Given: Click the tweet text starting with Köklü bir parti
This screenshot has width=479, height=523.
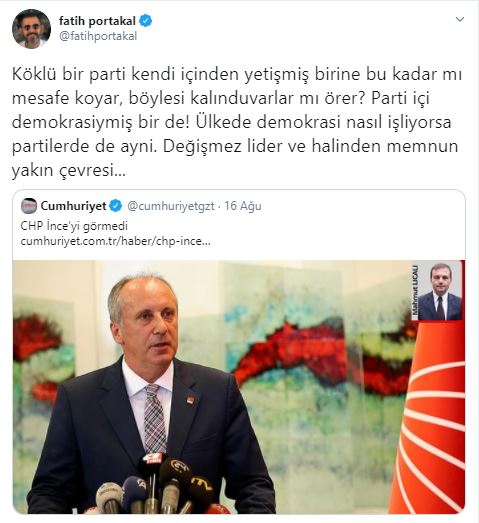Looking at the screenshot, I should click(237, 122).
